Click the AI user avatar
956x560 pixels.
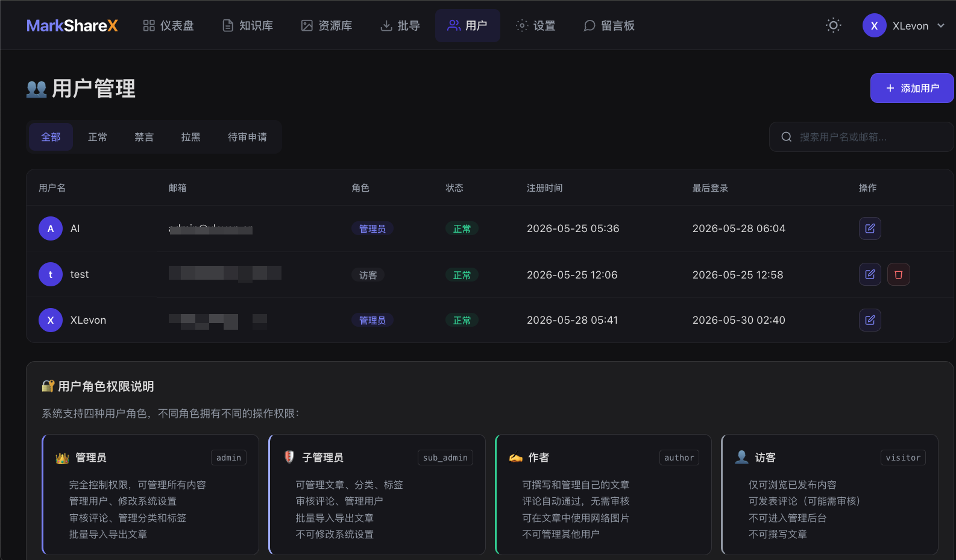click(51, 228)
